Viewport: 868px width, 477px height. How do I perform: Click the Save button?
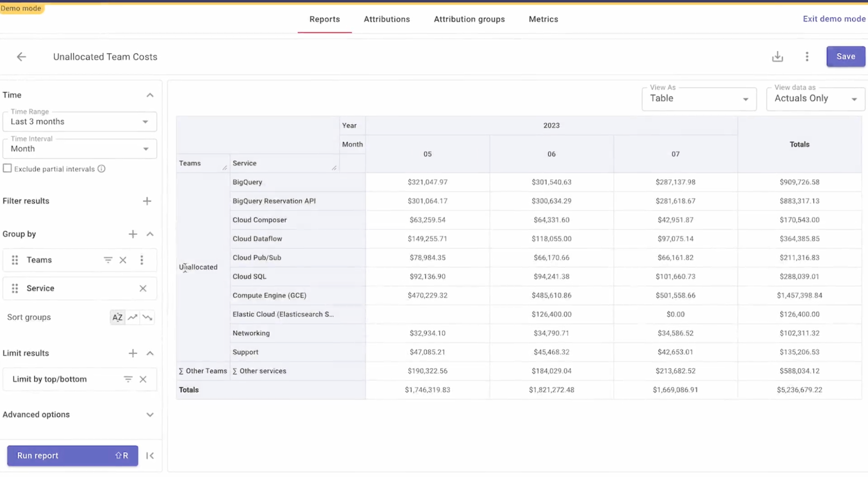pos(845,56)
